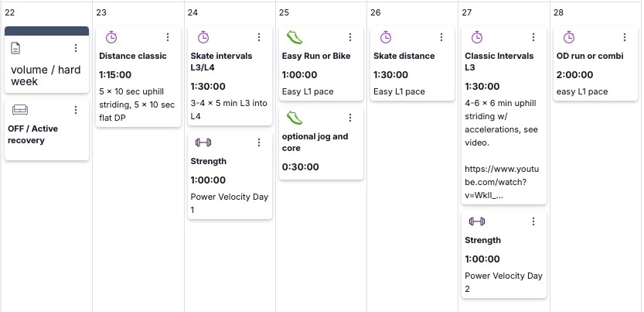Open three-dot menu on OD run or combi
This screenshot has height=312, width=644.
click(625, 37)
